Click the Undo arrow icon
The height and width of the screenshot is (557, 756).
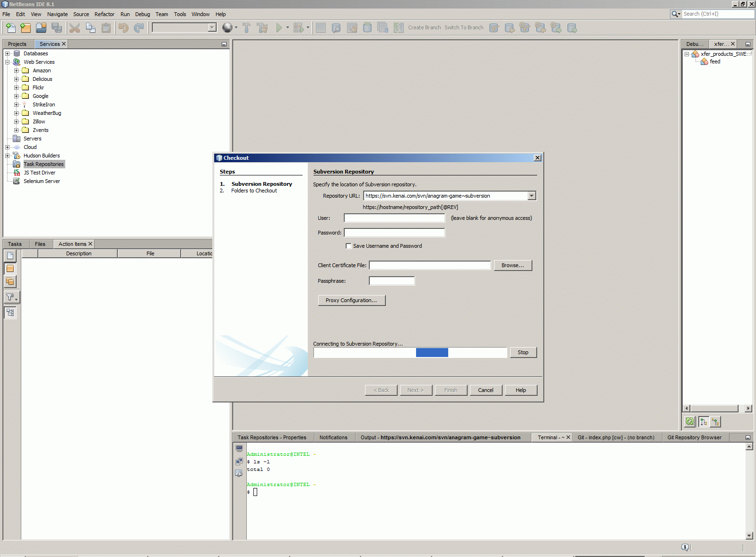pos(123,28)
